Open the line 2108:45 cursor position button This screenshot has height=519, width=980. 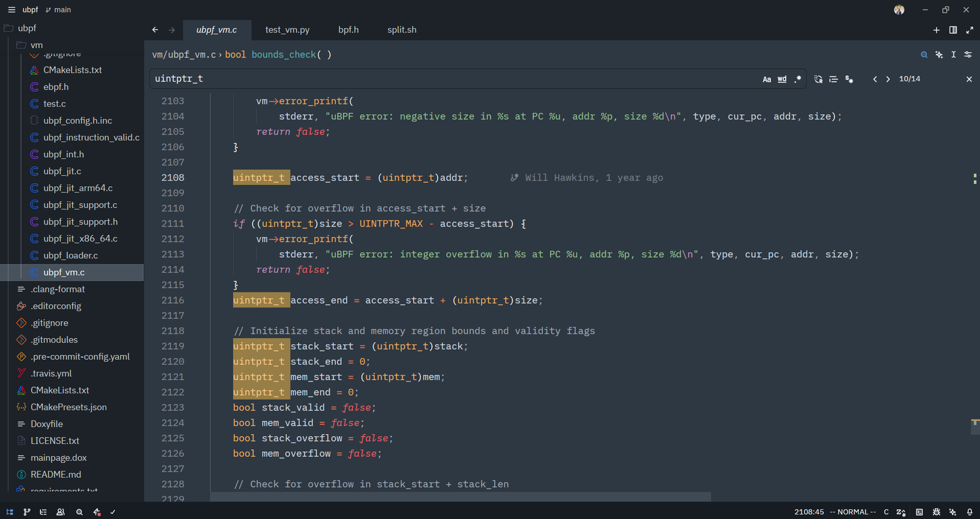[809, 512]
